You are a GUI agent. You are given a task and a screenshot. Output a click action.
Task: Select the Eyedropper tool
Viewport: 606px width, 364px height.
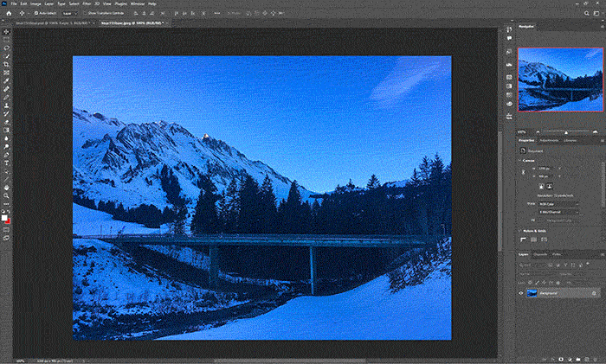[6, 81]
